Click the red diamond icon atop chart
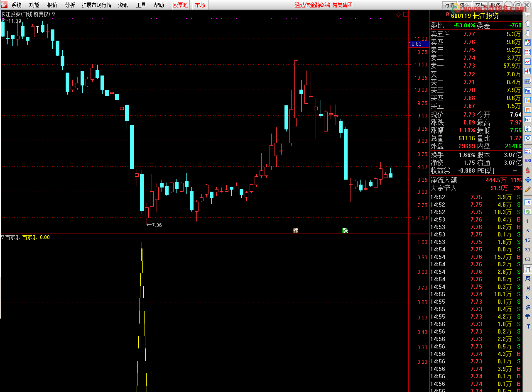 click(x=398, y=14)
